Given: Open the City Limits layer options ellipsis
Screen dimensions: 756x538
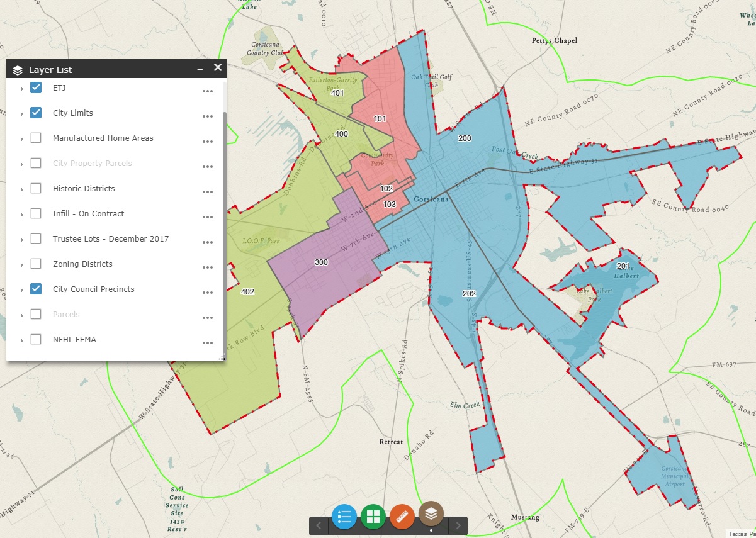Looking at the screenshot, I should point(208,116).
